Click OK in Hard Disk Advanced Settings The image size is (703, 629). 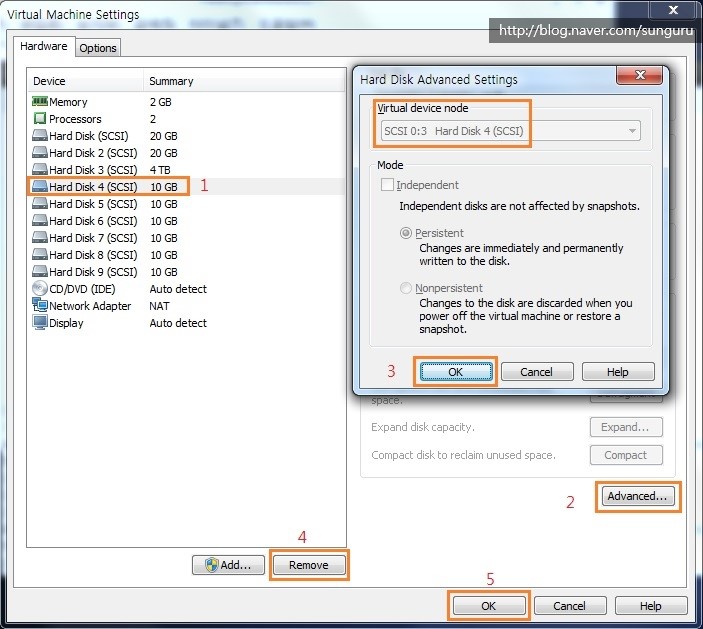(456, 372)
